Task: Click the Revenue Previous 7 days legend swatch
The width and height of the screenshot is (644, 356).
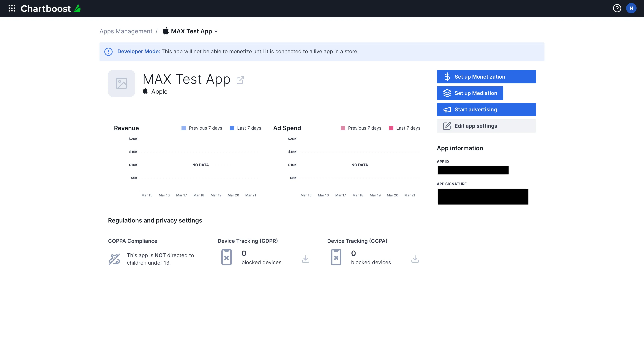Action: pos(184,128)
